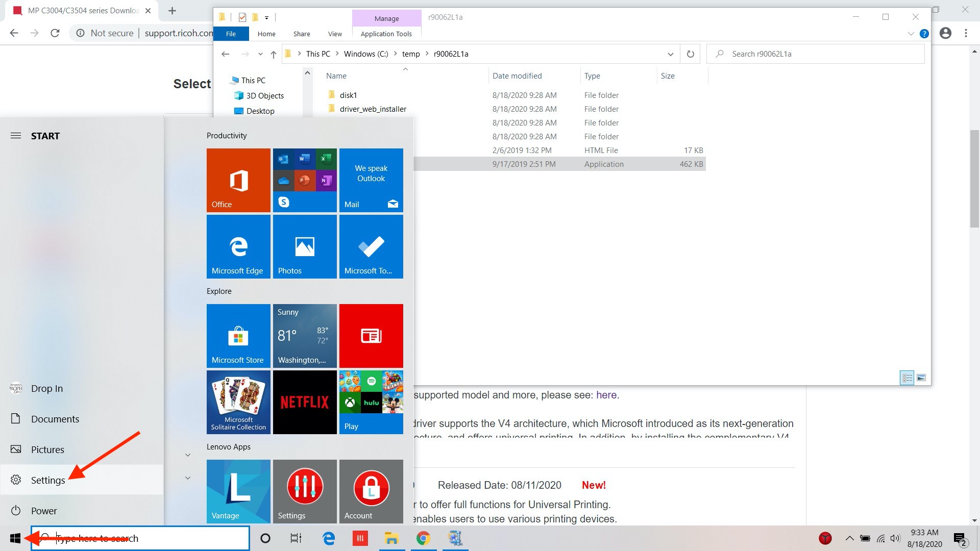Image resolution: width=980 pixels, height=551 pixels.
Task: Launch Edge from the taskbar
Action: pyautogui.click(x=328, y=538)
